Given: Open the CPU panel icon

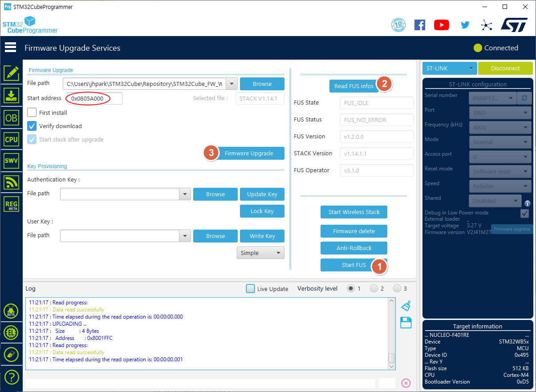Looking at the screenshot, I should (x=11, y=139).
